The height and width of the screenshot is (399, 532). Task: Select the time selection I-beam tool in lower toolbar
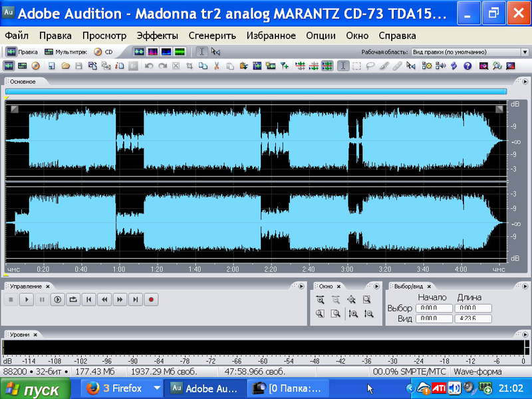(x=343, y=66)
